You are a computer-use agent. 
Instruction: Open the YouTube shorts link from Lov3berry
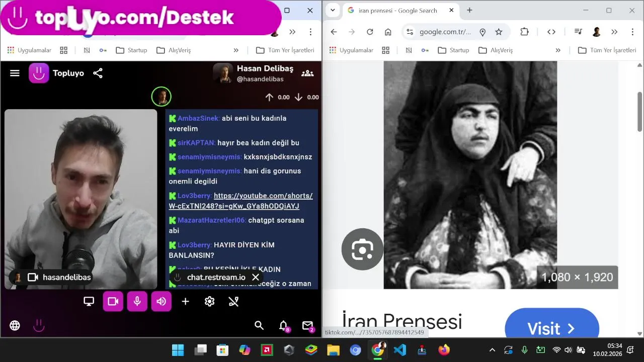(240, 201)
